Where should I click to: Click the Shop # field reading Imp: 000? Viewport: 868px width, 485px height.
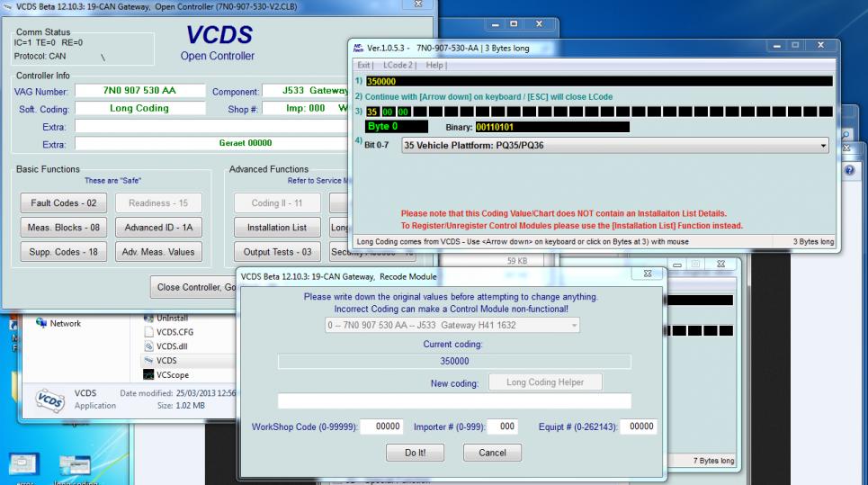pyautogui.click(x=306, y=108)
